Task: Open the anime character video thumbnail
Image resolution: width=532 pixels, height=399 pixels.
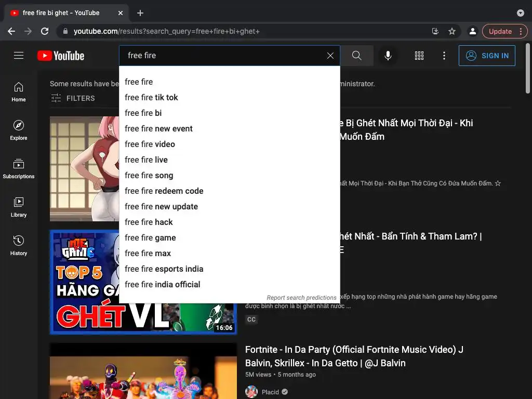Action: [85, 169]
